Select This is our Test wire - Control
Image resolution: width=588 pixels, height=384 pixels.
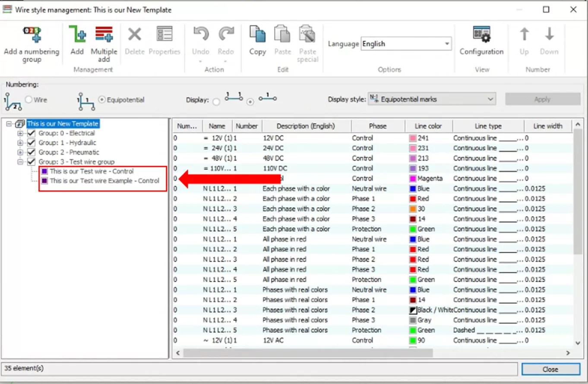(x=92, y=171)
